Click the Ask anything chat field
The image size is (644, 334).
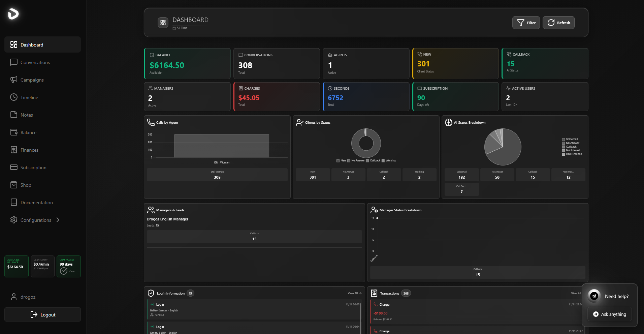(609, 314)
